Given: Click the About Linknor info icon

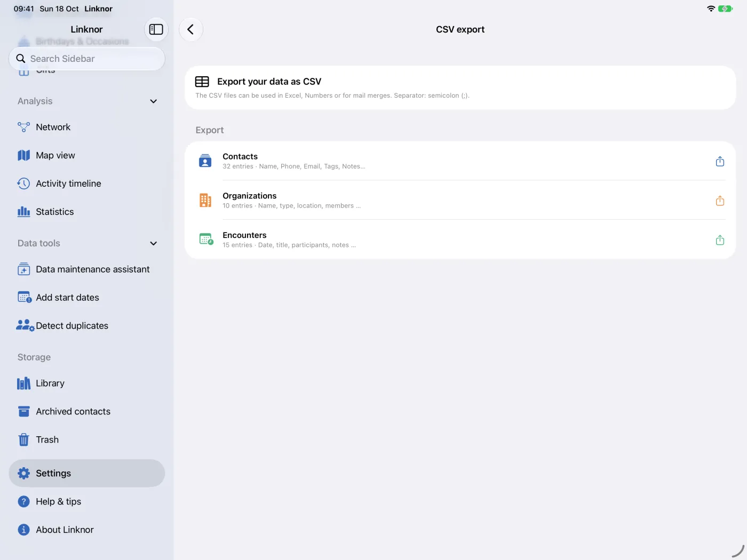Looking at the screenshot, I should (23, 530).
